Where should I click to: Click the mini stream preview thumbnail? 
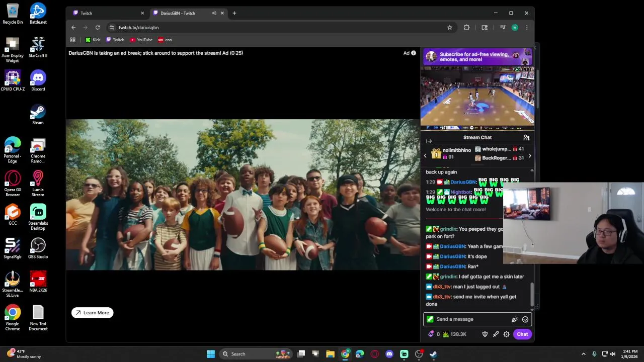477,98
